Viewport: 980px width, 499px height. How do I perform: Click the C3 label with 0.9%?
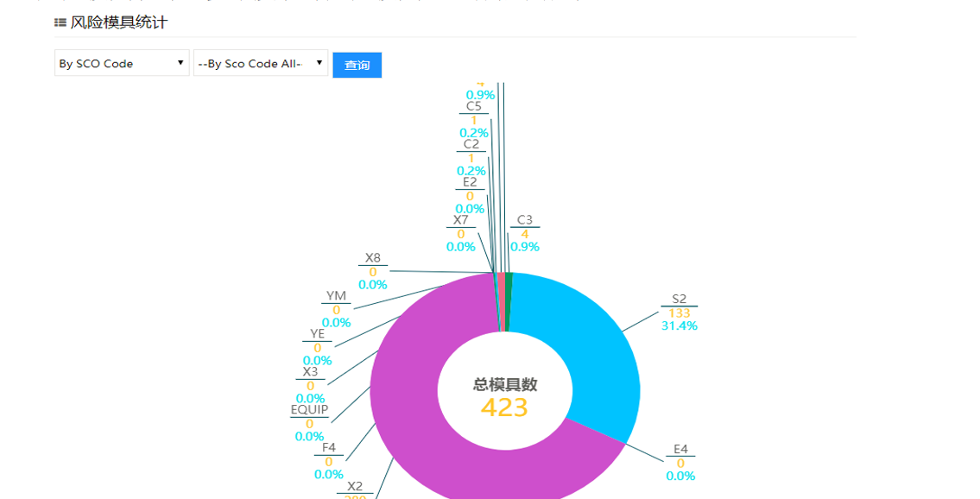524,233
